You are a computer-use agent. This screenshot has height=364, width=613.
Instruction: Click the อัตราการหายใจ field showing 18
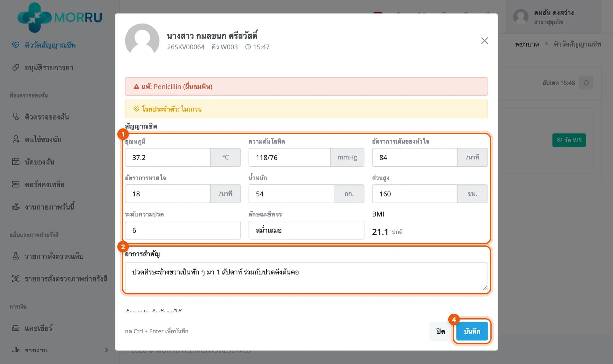pos(168,194)
